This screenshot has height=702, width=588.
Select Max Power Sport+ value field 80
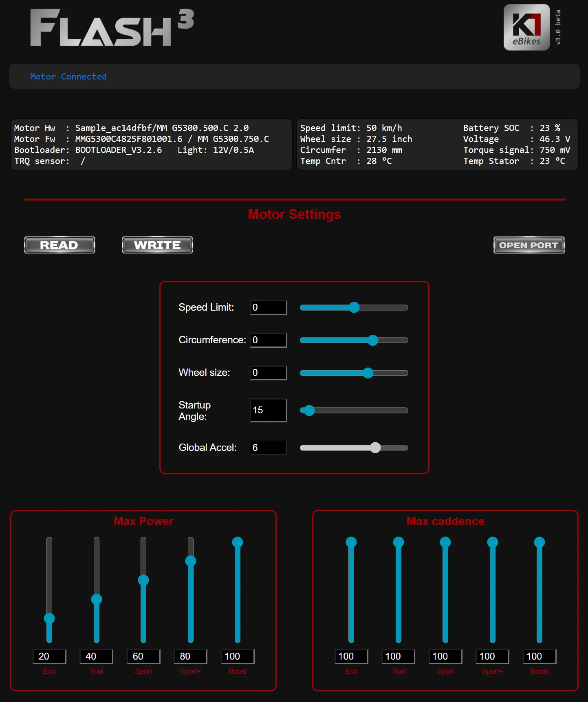(191, 656)
